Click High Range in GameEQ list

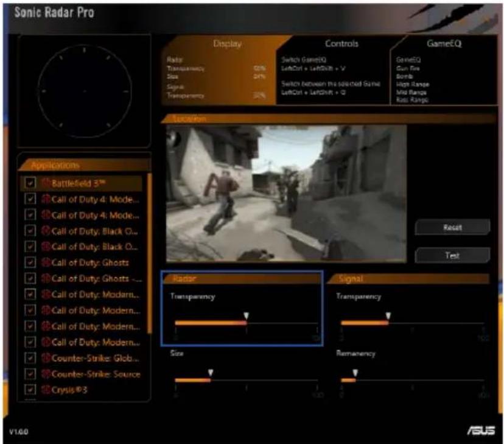click(413, 84)
